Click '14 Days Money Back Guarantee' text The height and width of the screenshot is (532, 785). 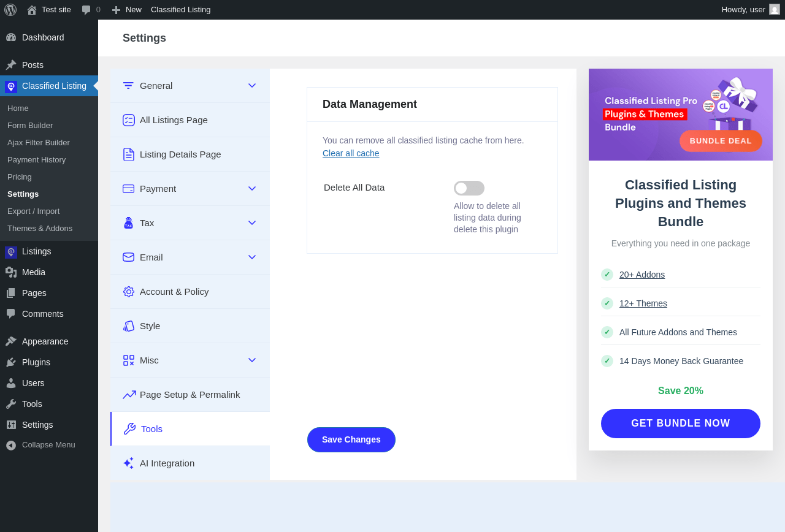tap(681, 361)
